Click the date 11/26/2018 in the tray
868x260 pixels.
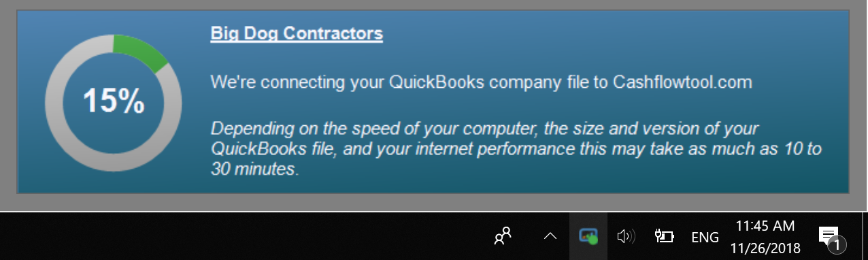click(x=766, y=248)
